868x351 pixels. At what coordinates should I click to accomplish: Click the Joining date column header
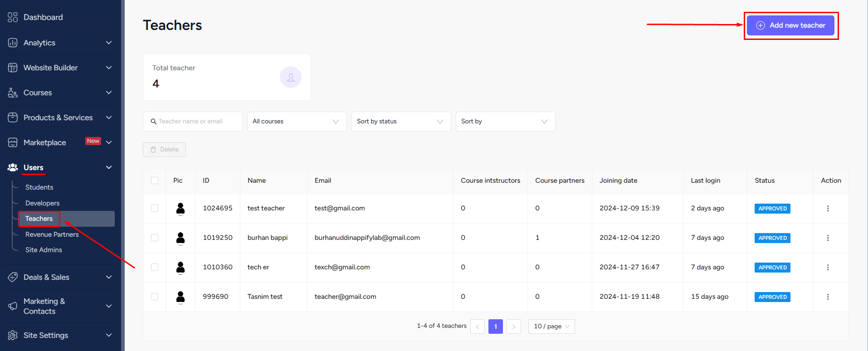pos(618,180)
